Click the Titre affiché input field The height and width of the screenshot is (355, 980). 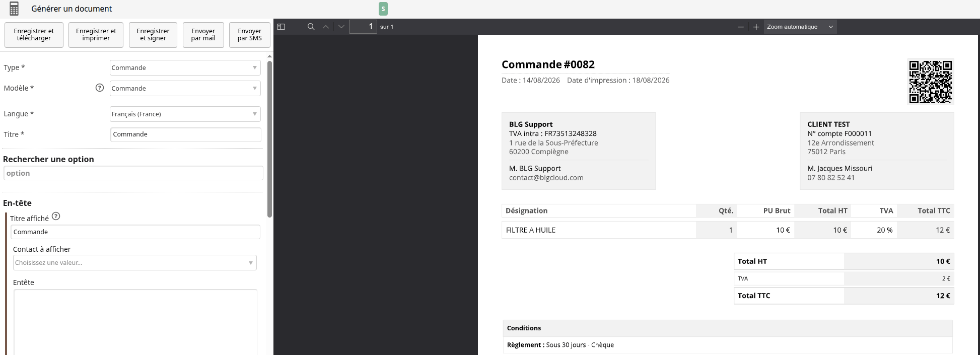point(135,232)
